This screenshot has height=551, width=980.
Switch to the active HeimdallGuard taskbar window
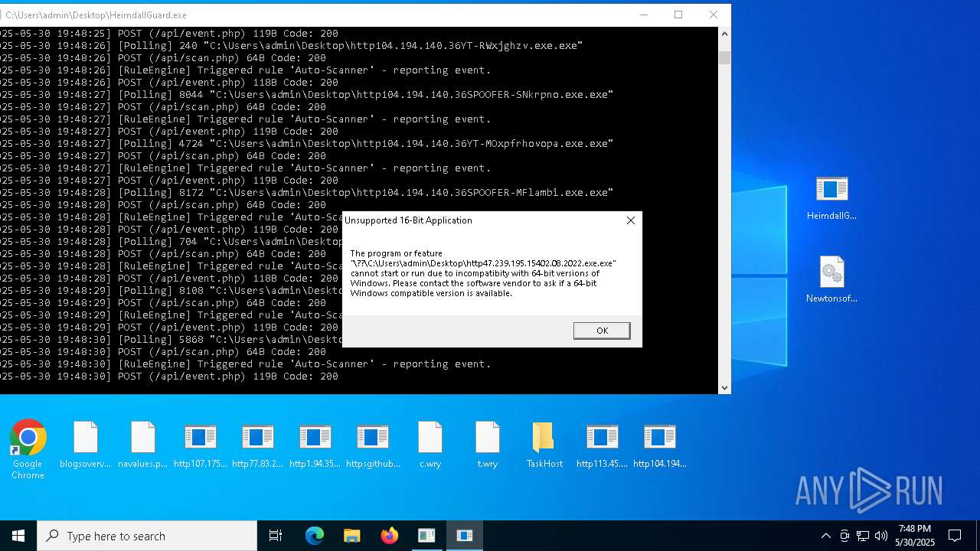(x=464, y=536)
